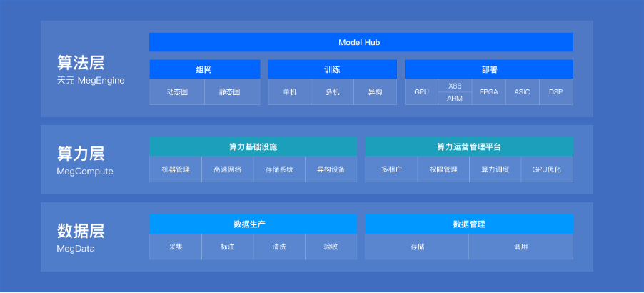The image size is (644, 293).
Task: Select the 组网 header block
Action: click(x=204, y=69)
